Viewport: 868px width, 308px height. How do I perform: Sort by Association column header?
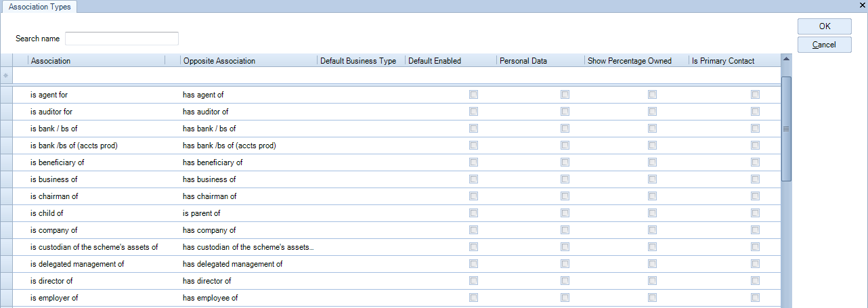click(x=96, y=61)
